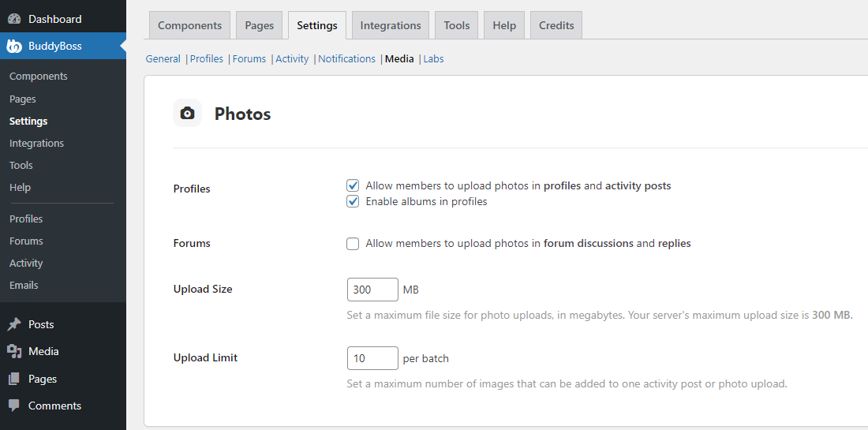This screenshot has height=430, width=868.
Task: Open Forums in BuddyBoss submenu
Action: point(26,241)
